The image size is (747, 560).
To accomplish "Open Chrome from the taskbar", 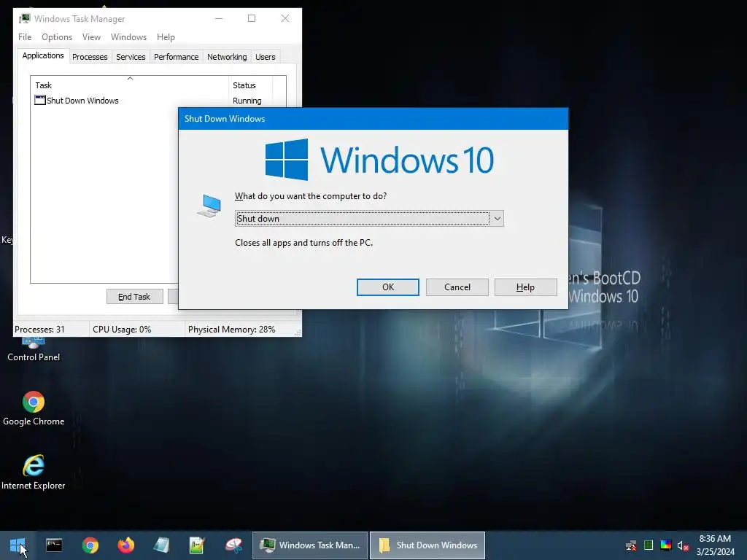I will [x=90, y=545].
